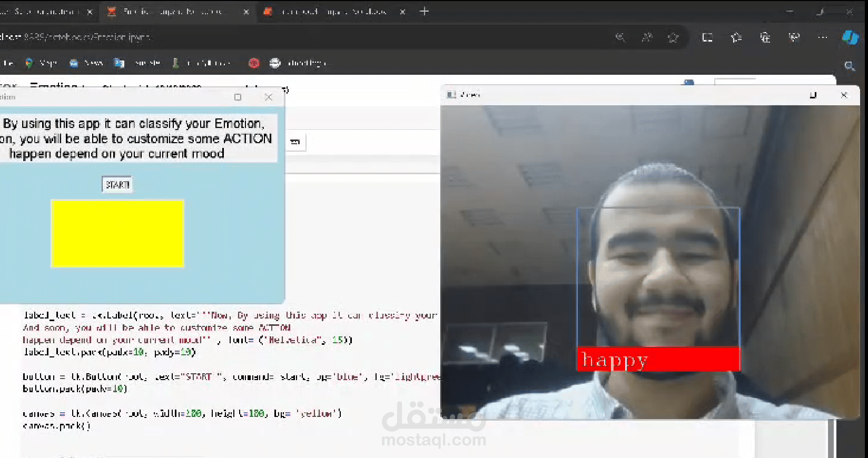Click the sidebar search magnifier icon
The width and height of the screenshot is (868, 458).
(850, 66)
